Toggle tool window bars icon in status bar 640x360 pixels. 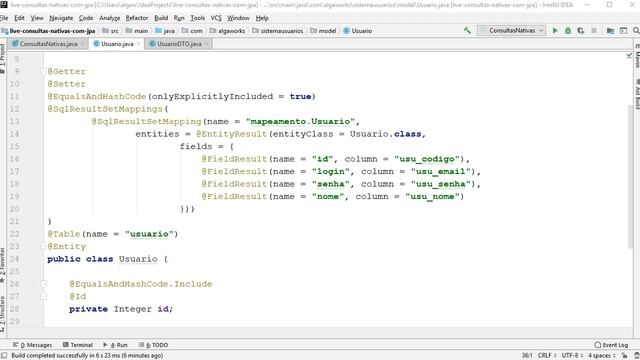point(4,356)
